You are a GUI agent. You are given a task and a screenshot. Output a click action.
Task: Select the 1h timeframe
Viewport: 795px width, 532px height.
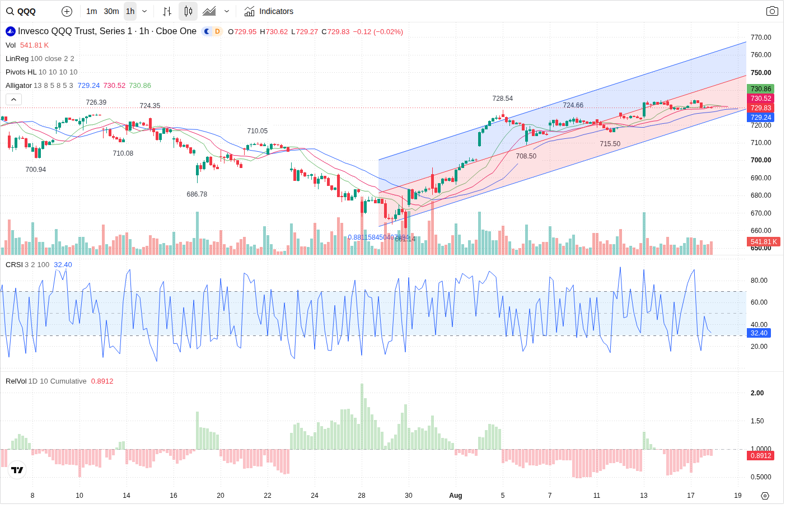(130, 11)
